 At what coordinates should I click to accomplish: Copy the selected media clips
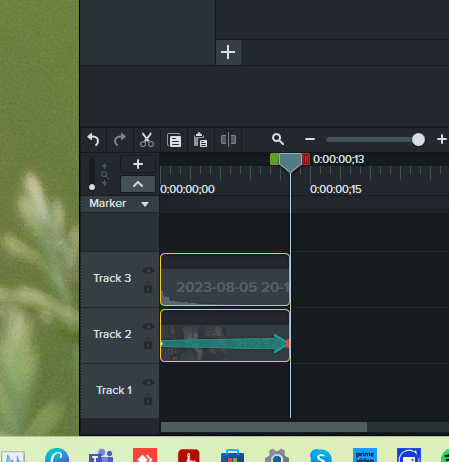(x=174, y=140)
